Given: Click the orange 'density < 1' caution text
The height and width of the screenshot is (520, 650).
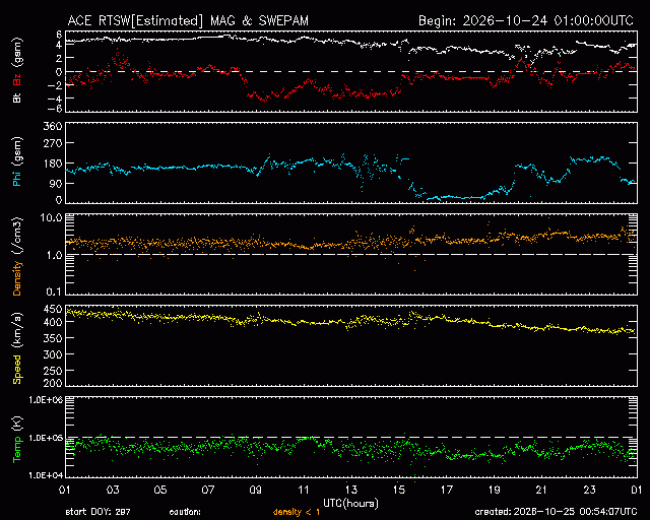Looking at the screenshot, I should pos(296,513).
